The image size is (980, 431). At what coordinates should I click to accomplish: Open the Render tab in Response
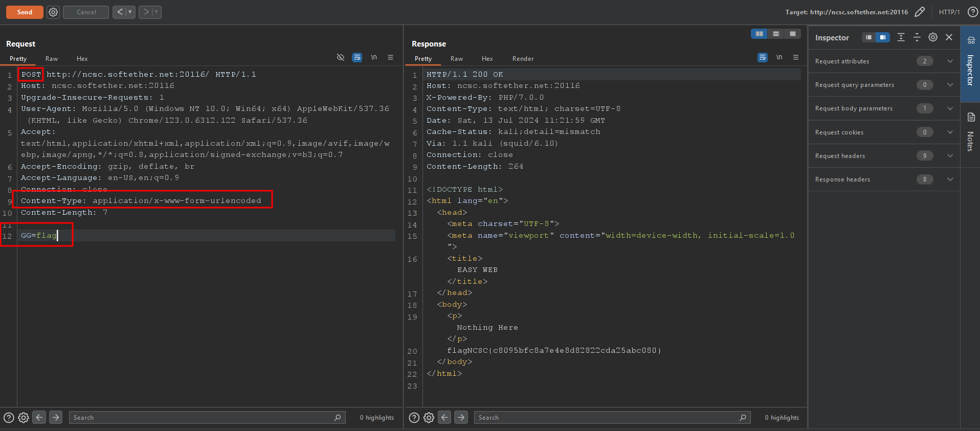(x=523, y=59)
